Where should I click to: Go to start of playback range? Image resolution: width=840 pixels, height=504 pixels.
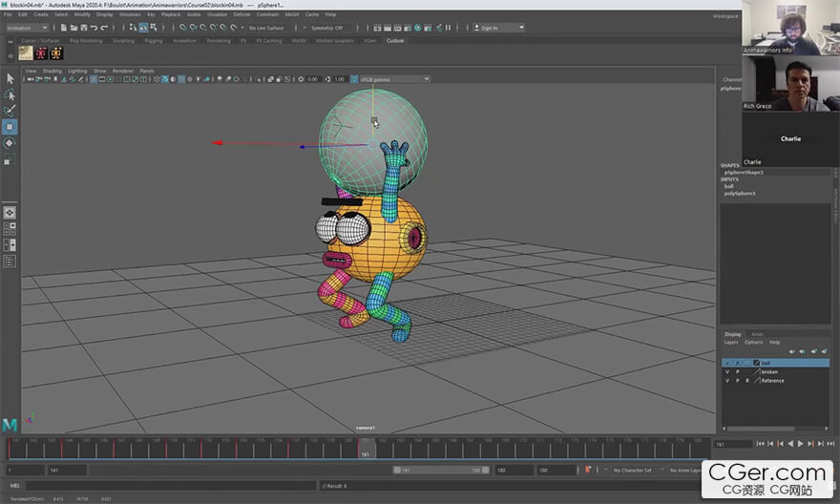760,444
